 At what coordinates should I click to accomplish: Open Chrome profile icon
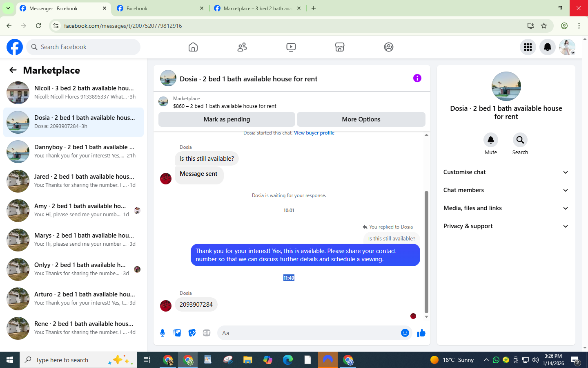tap(564, 26)
